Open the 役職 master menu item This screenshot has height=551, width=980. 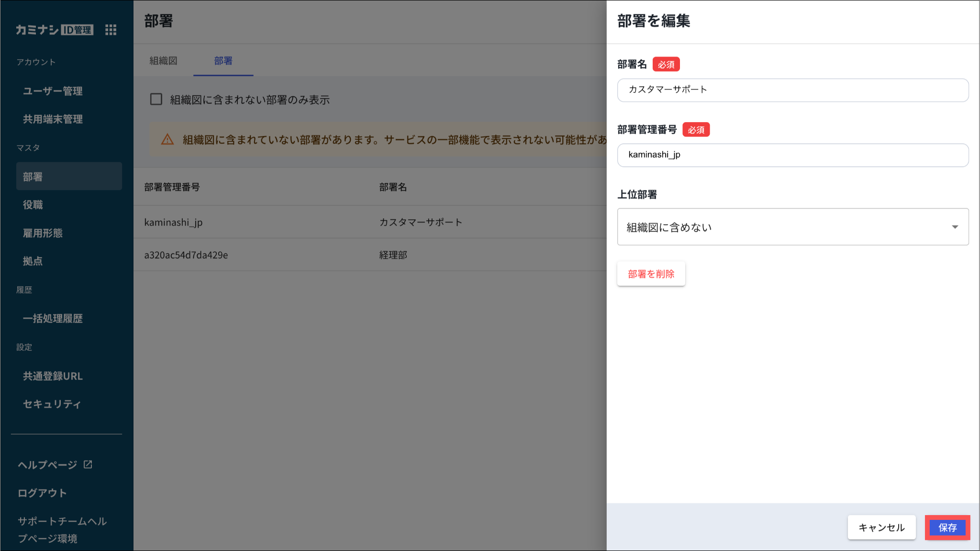(33, 205)
